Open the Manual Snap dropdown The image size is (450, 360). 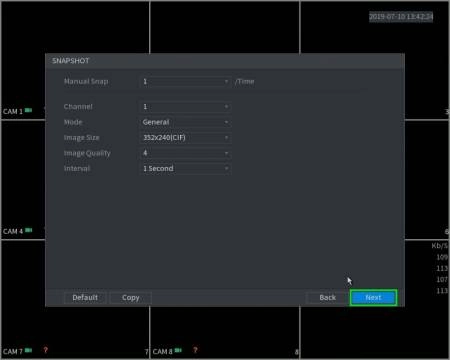pyautogui.click(x=185, y=81)
